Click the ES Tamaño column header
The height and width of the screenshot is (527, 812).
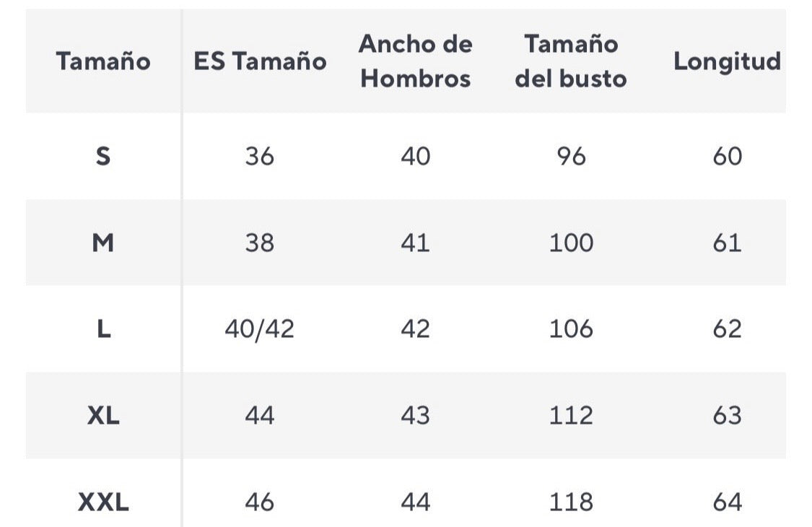click(260, 61)
